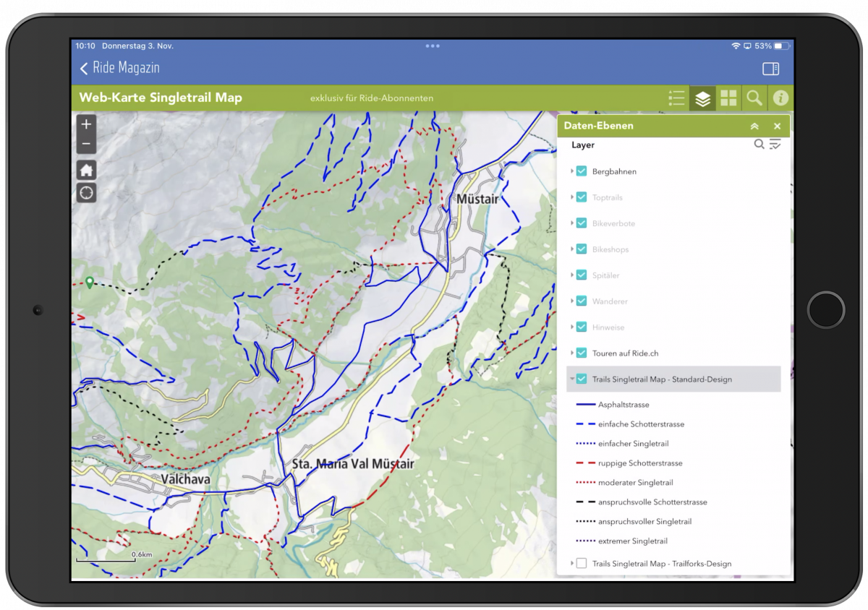Select Trails Singletrail Map - Standard-Design row
Viewport: 868px width, 610px height.
click(x=673, y=379)
